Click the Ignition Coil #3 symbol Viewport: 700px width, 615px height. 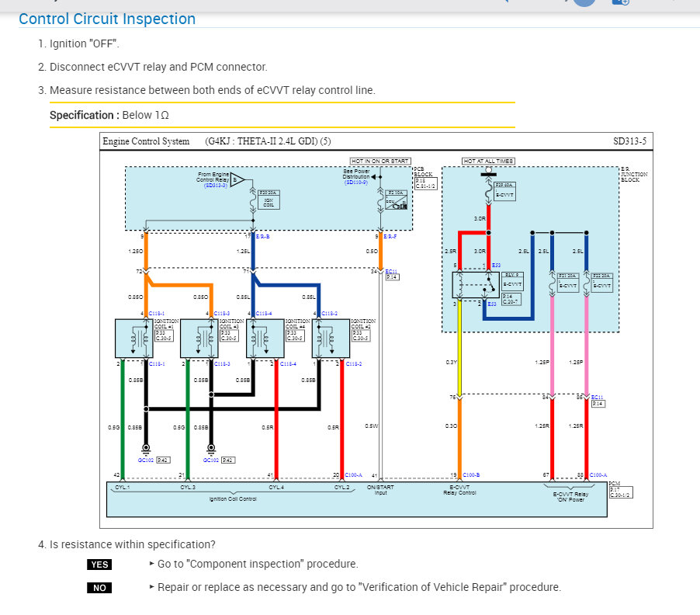coord(199,338)
